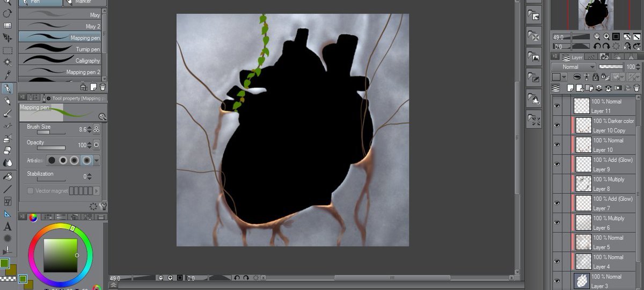644x290 pixels.
Task: Adjust the Opacity slider in Tool property
Action: [51, 147]
